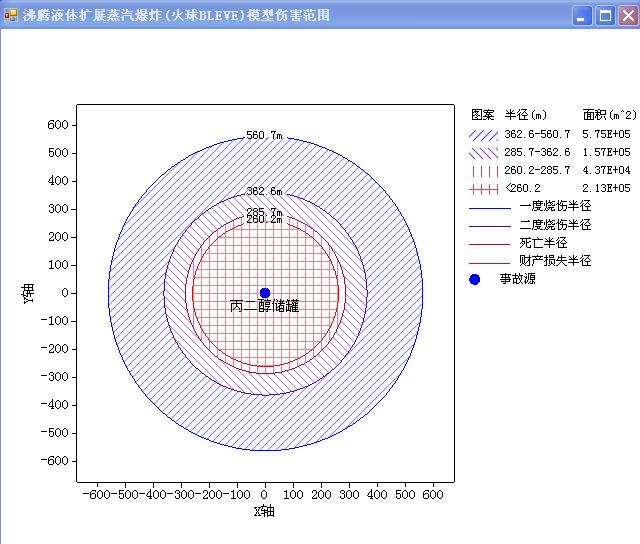The image size is (640, 544).
Task: Minimize the BLEVE model window
Action: point(582,16)
